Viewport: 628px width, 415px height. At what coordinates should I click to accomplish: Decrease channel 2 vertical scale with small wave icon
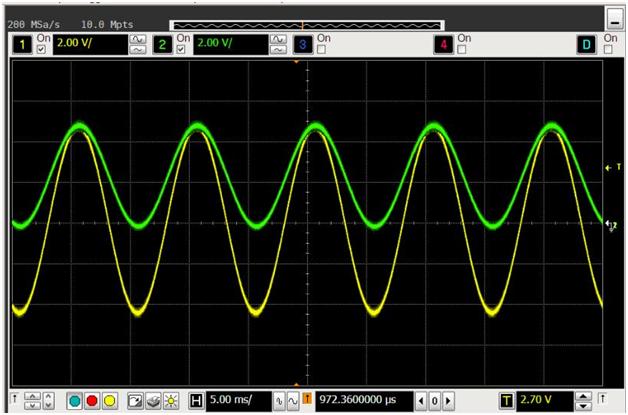278,50
